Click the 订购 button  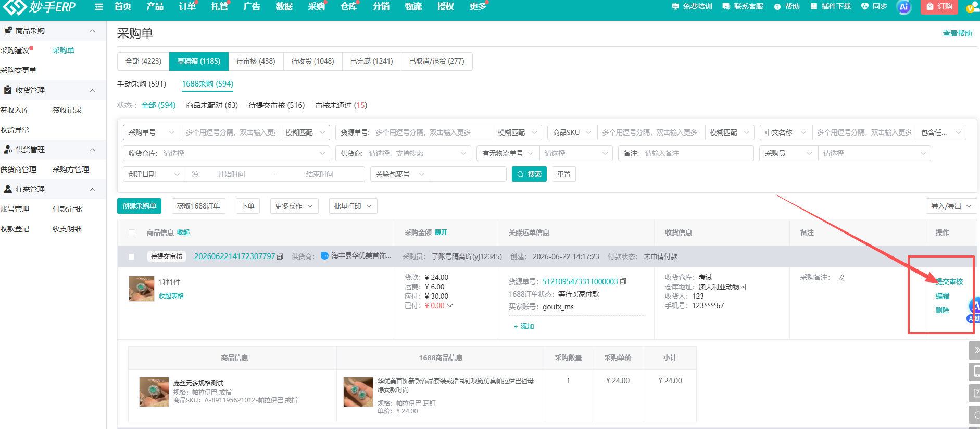939,7
